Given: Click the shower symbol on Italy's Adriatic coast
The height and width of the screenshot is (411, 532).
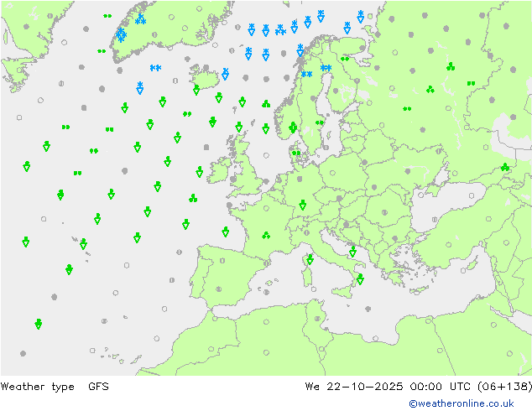Looking at the screenshot, I should [353, 252].
